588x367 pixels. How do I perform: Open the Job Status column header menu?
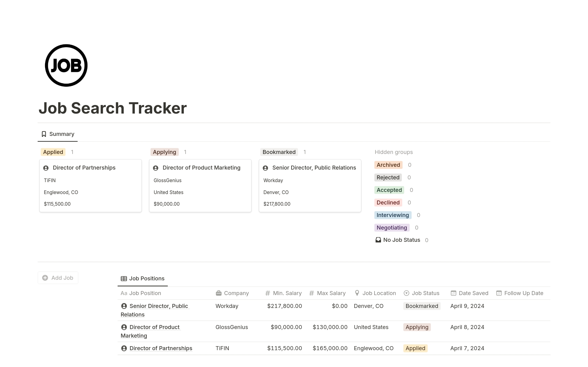(425, 293)
